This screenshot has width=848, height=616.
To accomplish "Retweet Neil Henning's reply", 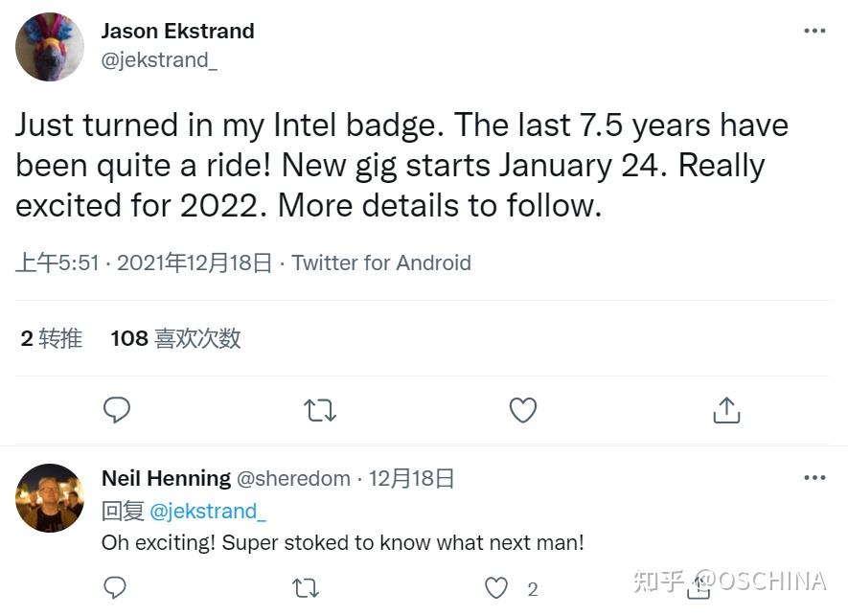I will click(x=305, y=587).
